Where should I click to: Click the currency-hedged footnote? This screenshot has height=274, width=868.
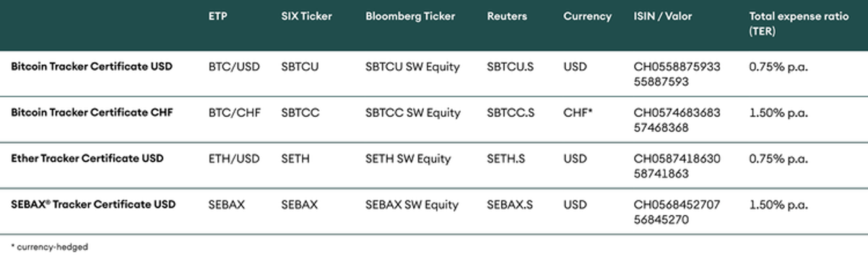(50, 247)
